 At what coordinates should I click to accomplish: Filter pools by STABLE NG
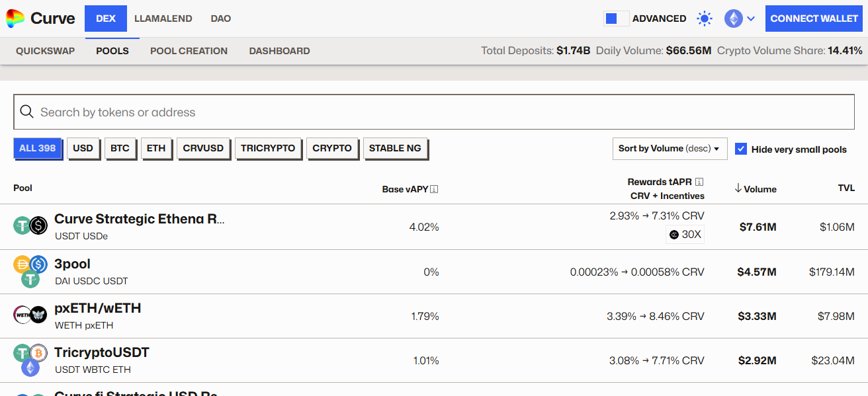point(395,148)
